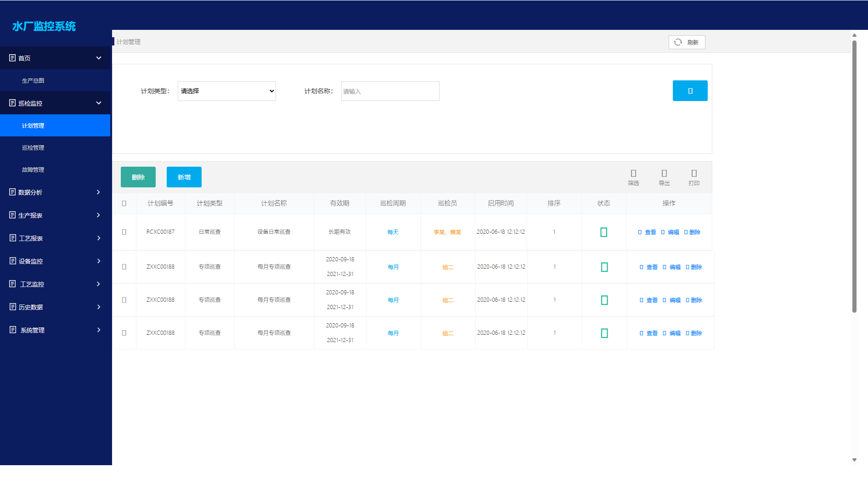Click the document icon beside 历史数据
The image size is (868, 484).
point(13,307)
